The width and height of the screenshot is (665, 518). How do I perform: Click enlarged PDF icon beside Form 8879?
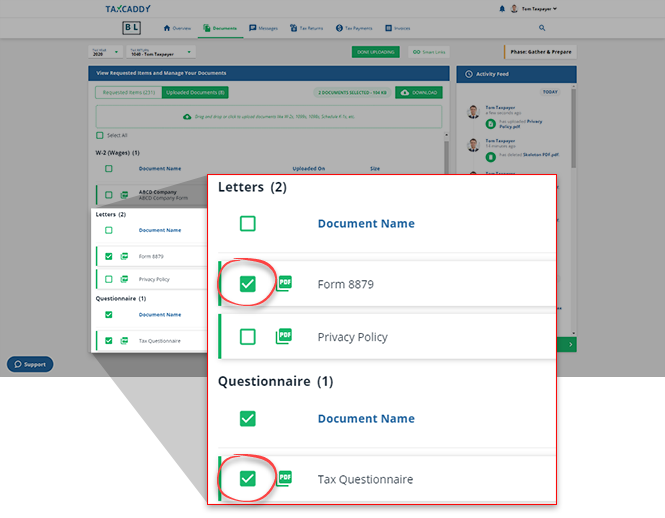tap(284, 283)
